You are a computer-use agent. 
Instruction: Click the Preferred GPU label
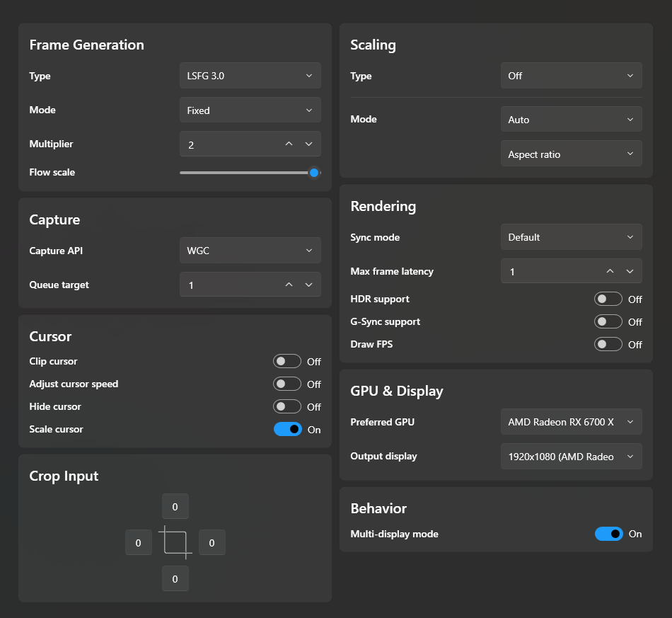click(382, 422)
